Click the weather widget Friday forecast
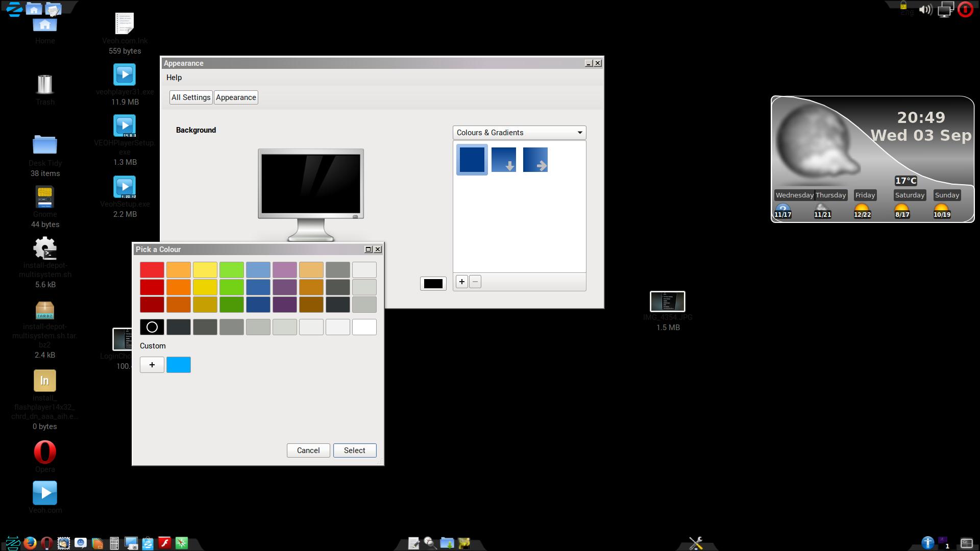Viewport: 980px width, 551px height. (x=864, y=205)
